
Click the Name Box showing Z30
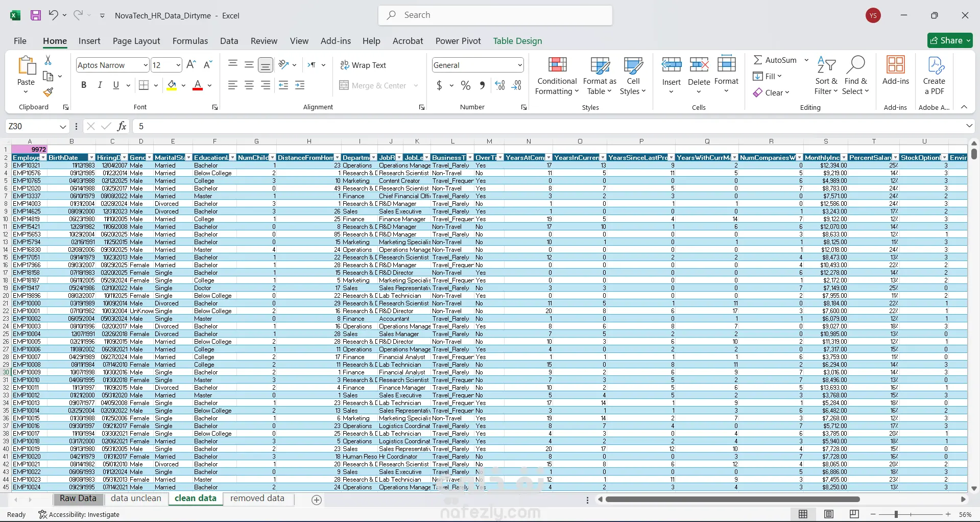click(31, 126)
